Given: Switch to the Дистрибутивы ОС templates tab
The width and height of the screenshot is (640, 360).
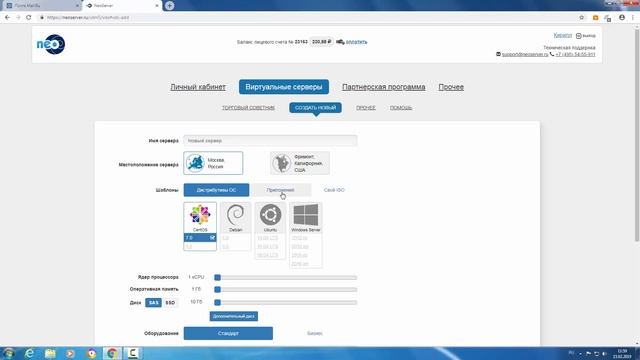Looking at the screenshot, I should coord(216,190).
